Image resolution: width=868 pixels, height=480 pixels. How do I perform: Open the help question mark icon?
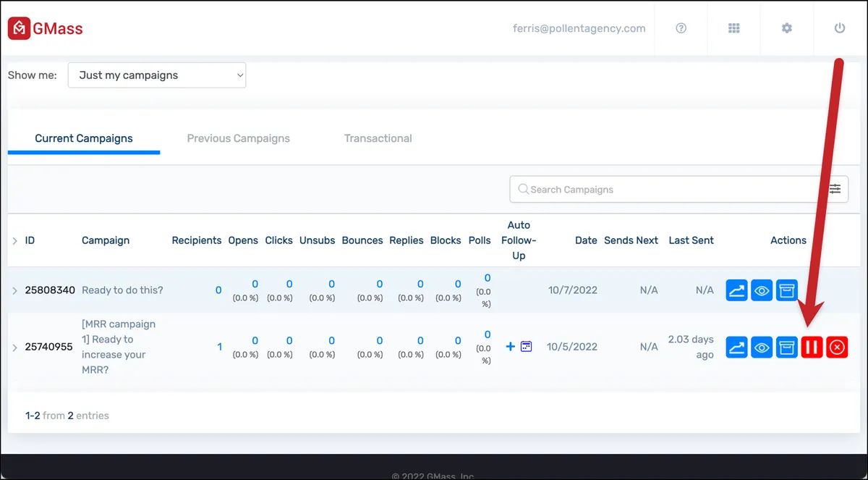tap(681, 28)
